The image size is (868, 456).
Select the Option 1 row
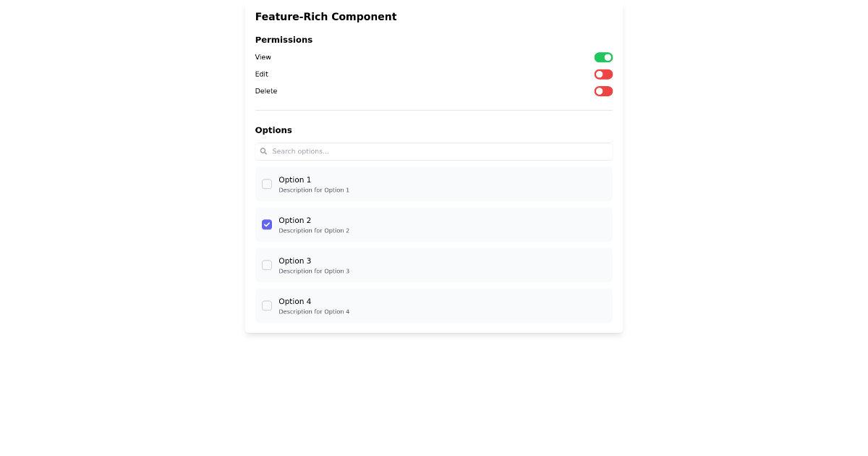click(x=434, y=184)
